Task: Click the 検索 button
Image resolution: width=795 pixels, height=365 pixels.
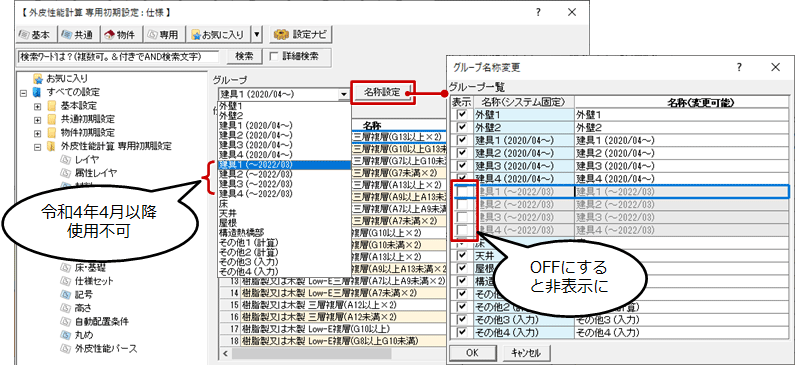Action: pyautogui.click(x=244, y=57)
